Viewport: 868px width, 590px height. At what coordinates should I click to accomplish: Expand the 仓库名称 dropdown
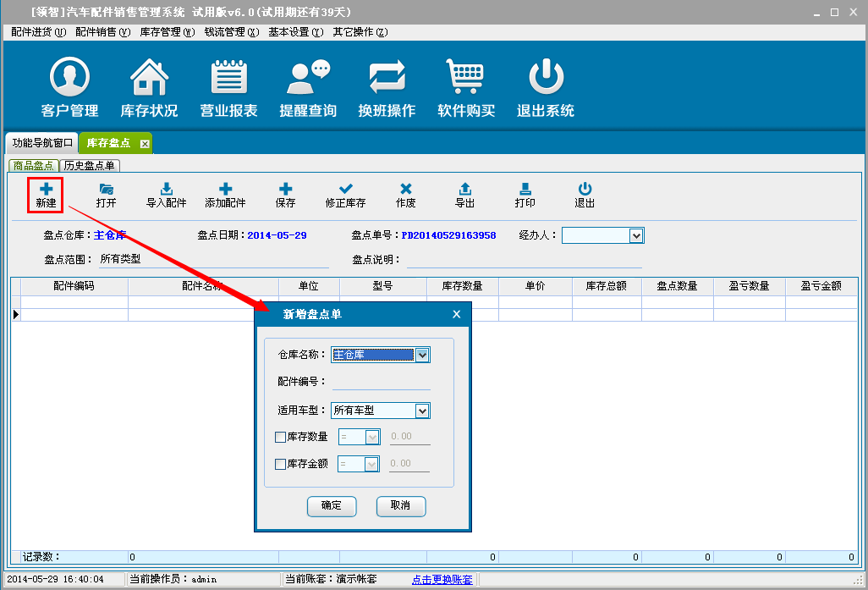pyautogui.click(x=423, y=356)
